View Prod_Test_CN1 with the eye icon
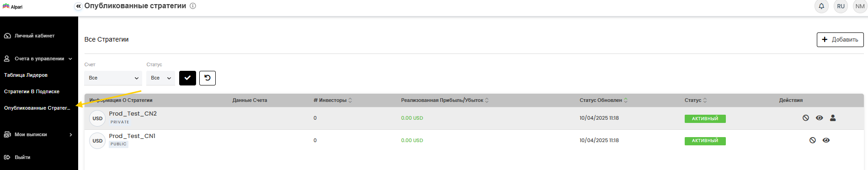The height and width of the screenshot is (170, 868). [x=826, y=140]
